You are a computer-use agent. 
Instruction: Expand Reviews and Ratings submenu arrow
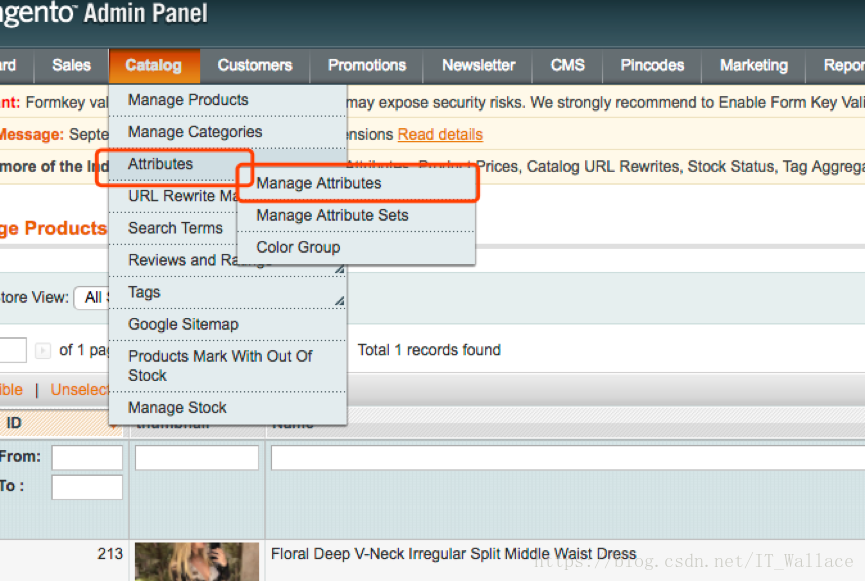[x=340, y=269]
